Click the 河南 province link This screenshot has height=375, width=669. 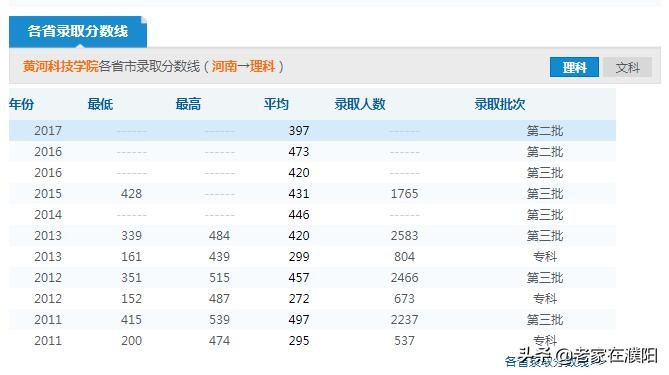(x=224, y=67)
